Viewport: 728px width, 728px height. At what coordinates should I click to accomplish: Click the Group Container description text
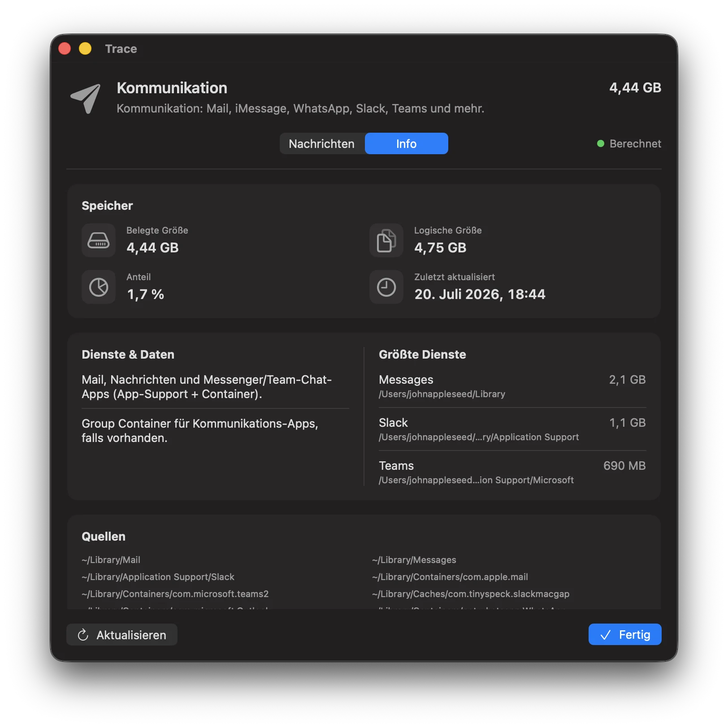tap(200, 431)
